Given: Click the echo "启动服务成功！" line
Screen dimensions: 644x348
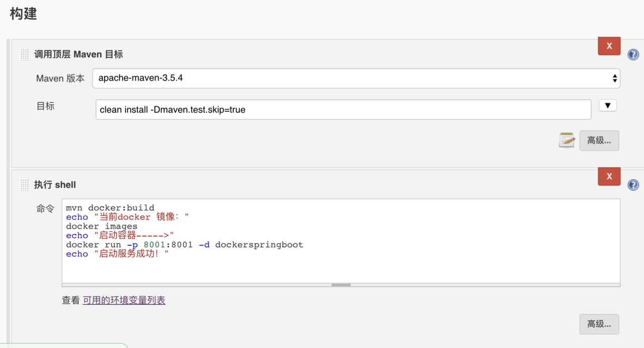Looking at the screenshot, I should 117,254.
